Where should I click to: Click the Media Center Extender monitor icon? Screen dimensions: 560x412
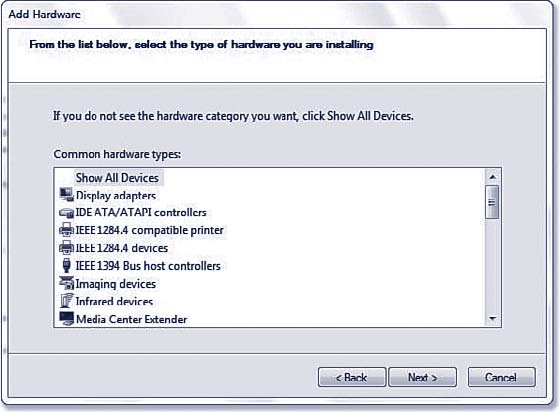tap(66, 318)
